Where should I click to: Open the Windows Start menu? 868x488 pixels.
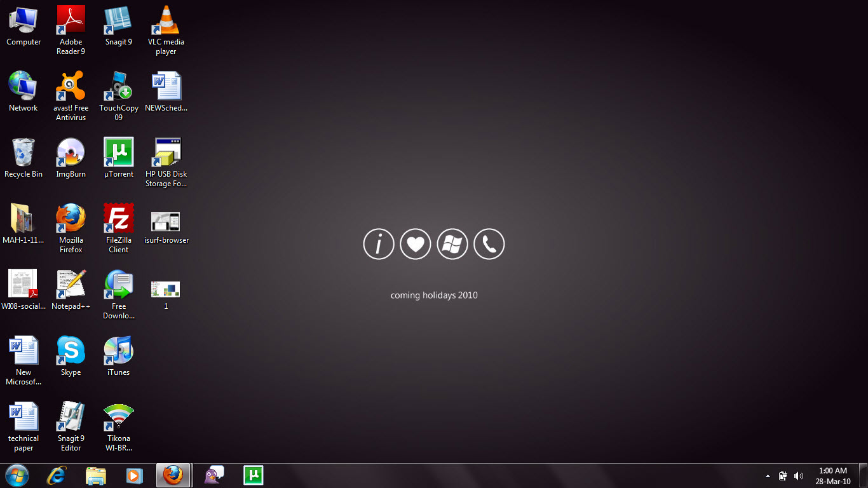[x=17, y=475]
